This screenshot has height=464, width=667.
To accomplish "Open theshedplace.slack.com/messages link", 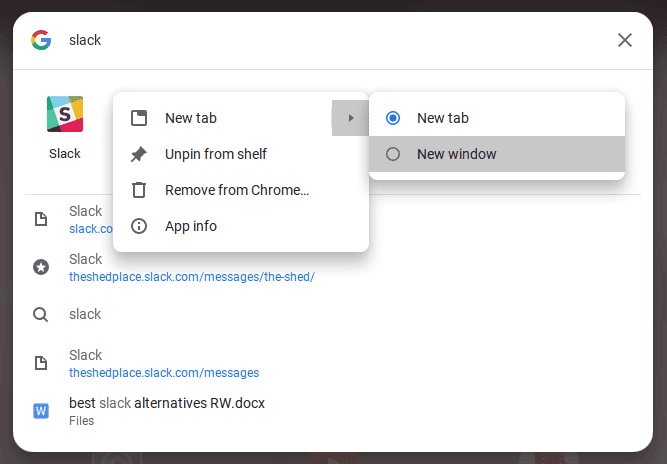I will pos(164,373).
